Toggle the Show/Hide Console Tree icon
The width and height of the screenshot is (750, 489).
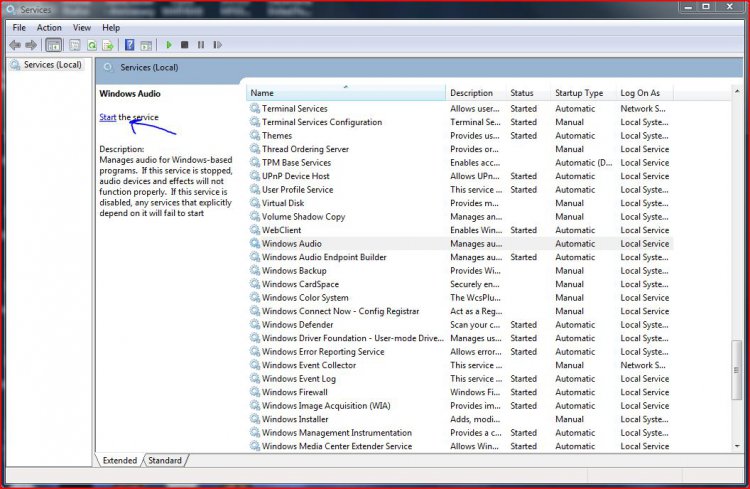[x=54, y=45]
